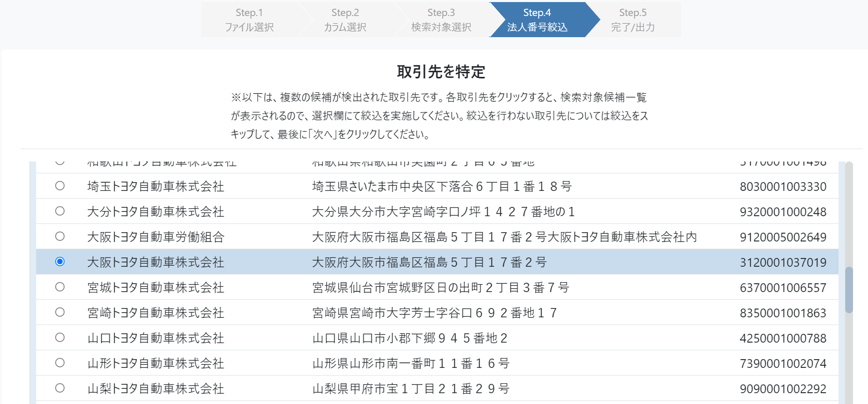Click address 山梨県甲府市宝１丁目２１番２９号
The width and height of the screenshot is (868, 404).
tap(411, 389)
